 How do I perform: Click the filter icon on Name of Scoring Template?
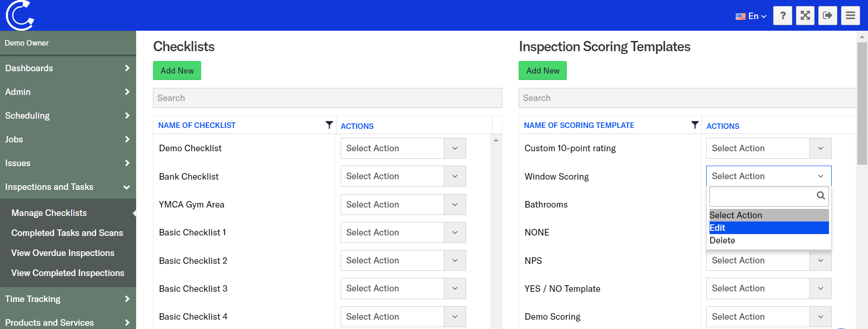coord(695,125)
